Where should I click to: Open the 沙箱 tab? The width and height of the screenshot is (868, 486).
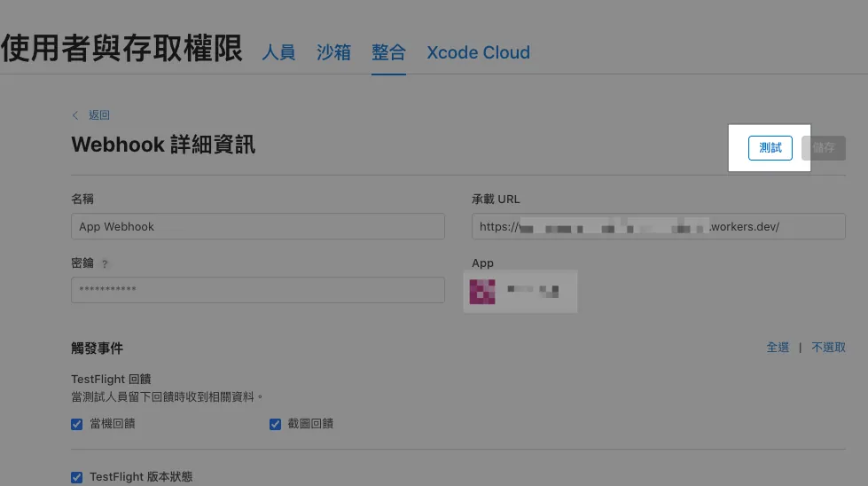click(x=333, y=52)
